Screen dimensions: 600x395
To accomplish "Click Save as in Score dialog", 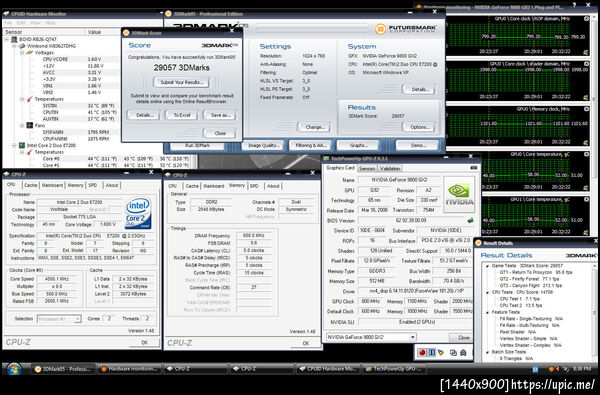I will click(x=220, y=115).
